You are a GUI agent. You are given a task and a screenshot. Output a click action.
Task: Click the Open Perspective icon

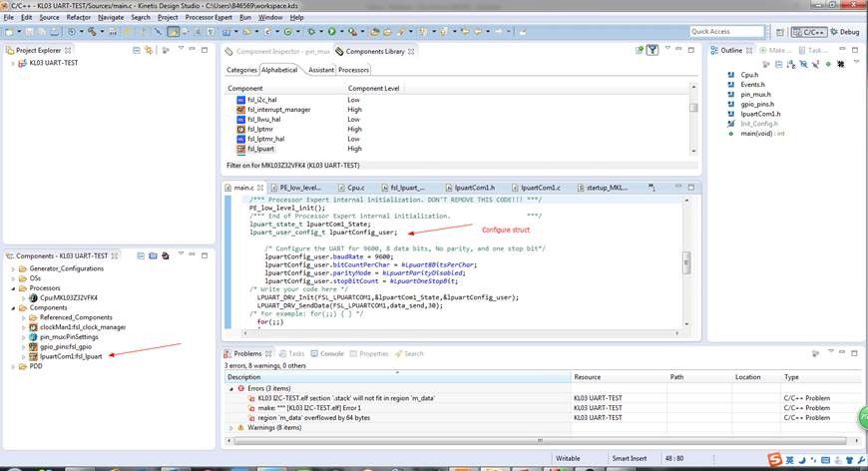779,32
